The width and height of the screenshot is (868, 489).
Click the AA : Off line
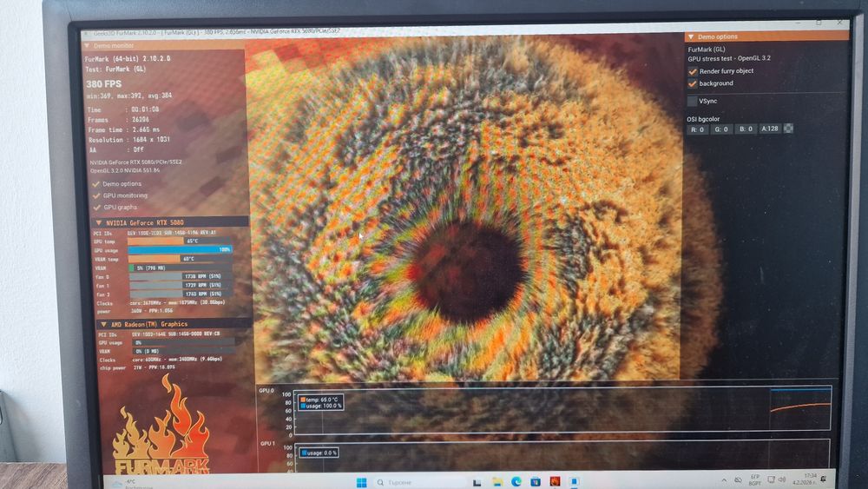coord(116,149)
